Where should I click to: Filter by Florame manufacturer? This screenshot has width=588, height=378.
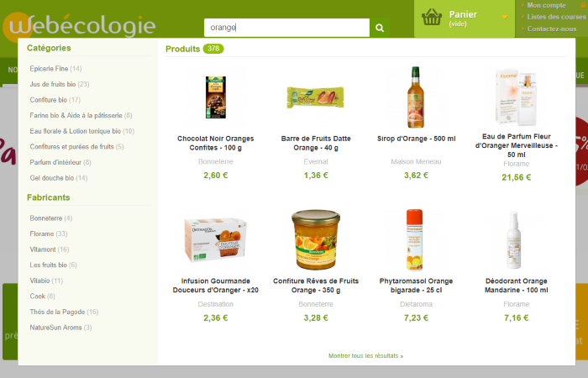(49, 234)
